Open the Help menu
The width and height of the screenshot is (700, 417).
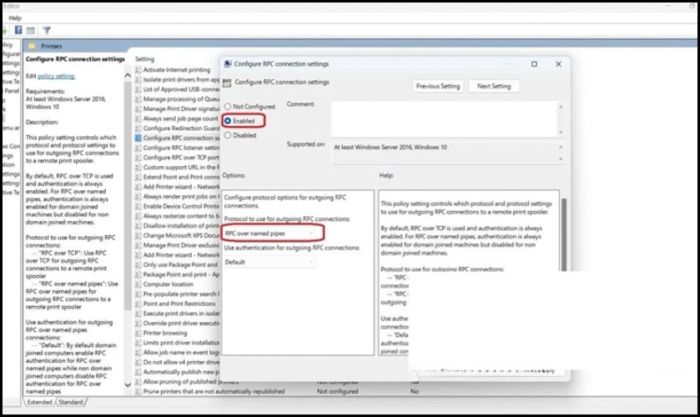[x=15, y=18]
